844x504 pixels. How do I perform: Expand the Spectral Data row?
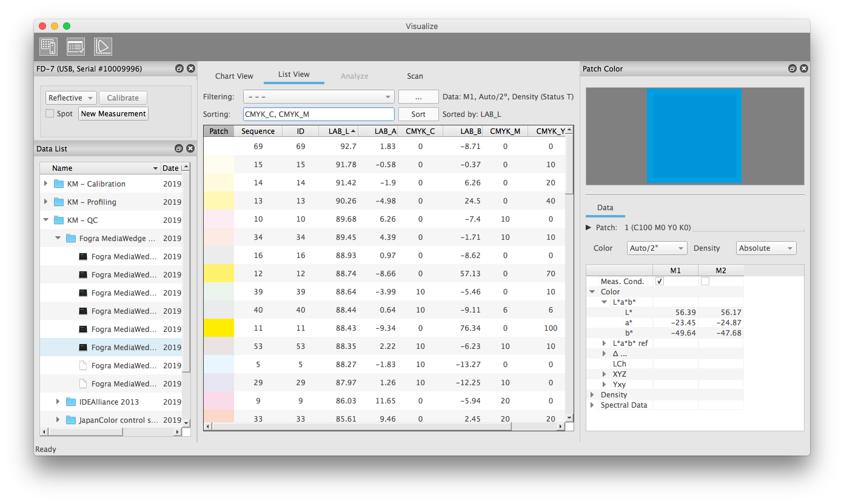coord(592,405)
